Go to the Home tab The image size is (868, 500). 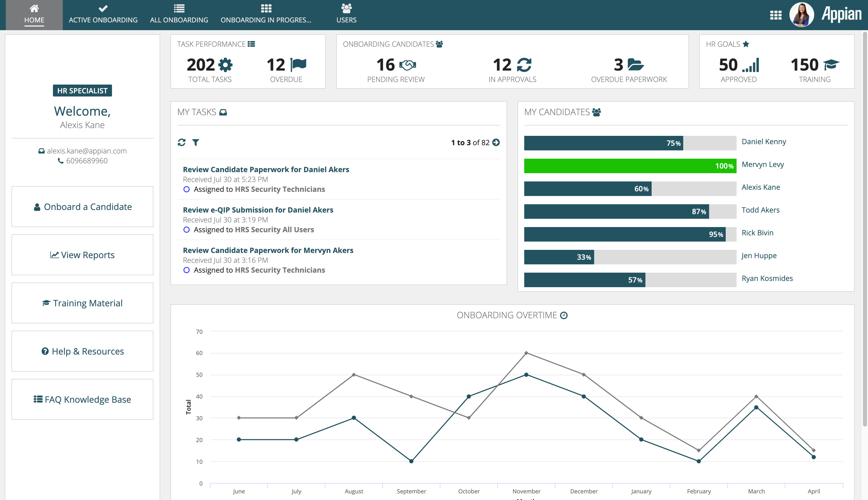(34, 15)
